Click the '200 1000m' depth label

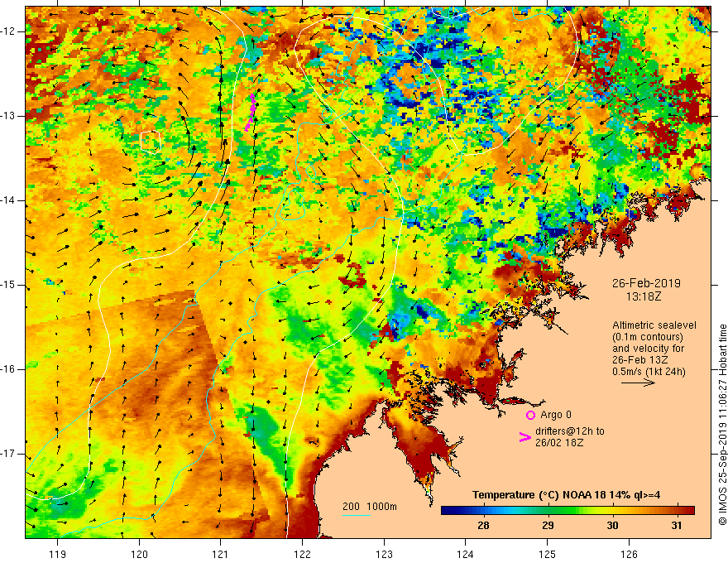[370, 507]
